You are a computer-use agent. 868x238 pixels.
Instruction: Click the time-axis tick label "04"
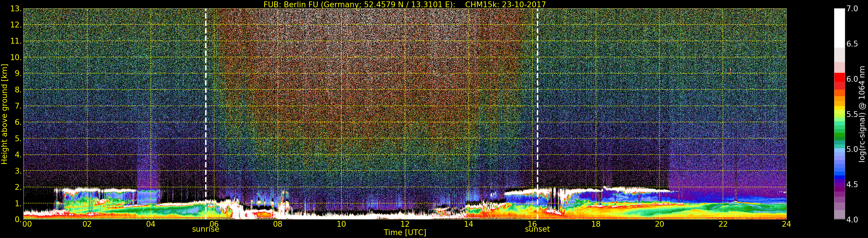click(151, 224)
